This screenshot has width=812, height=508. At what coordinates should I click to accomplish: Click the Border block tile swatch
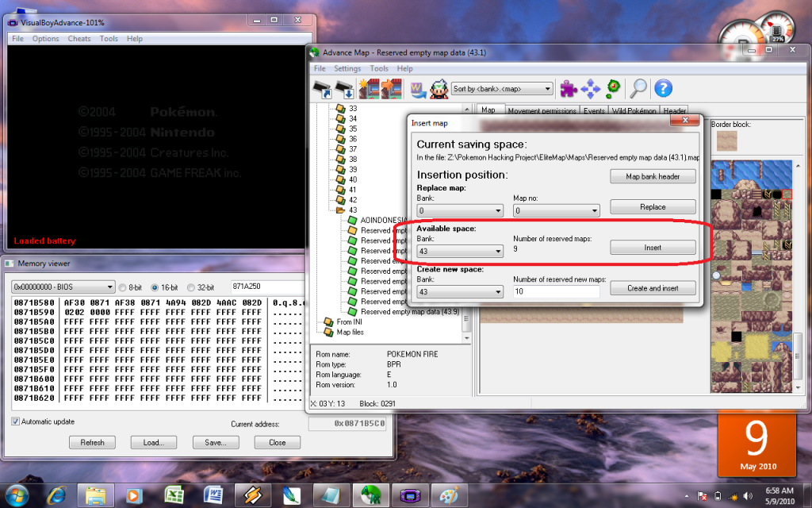click(726, 140)
